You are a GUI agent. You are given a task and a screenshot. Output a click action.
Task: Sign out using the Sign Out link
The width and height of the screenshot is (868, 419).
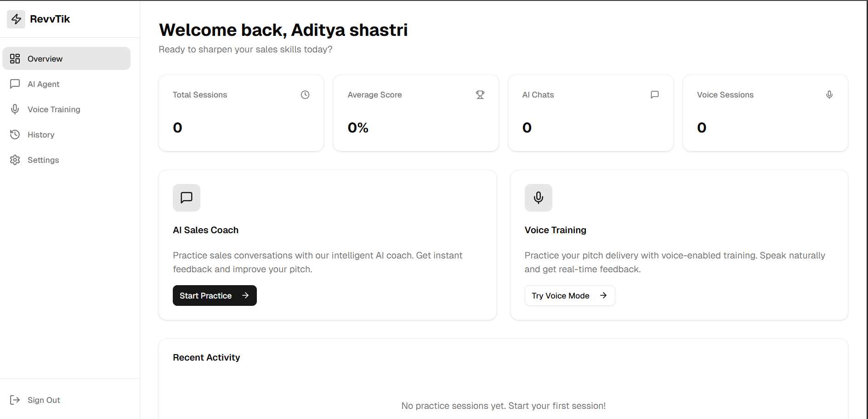[44, 400]
